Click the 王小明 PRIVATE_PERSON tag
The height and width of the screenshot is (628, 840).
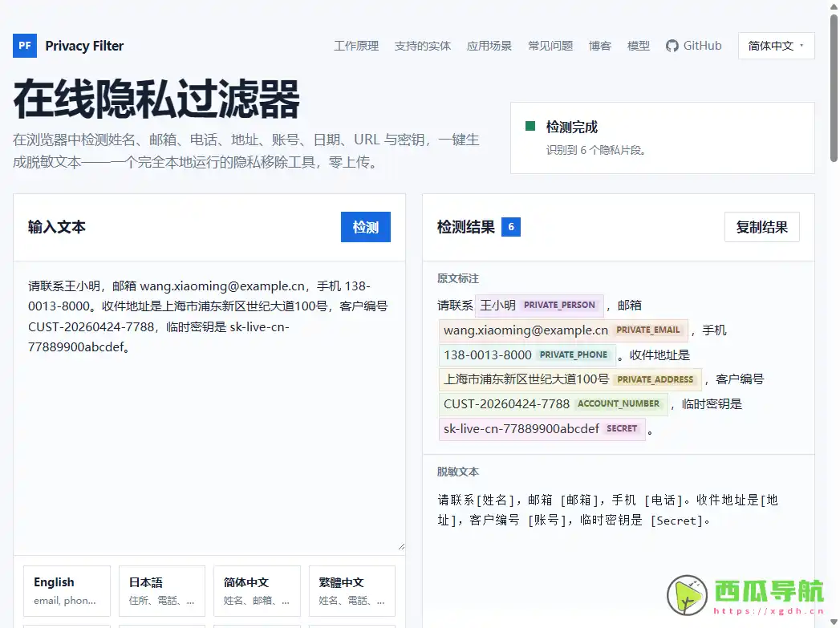coord(539,305)
